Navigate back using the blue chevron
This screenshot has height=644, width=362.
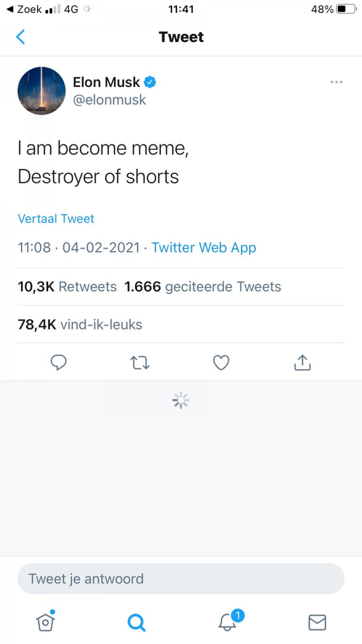click(x=20, y=36)
